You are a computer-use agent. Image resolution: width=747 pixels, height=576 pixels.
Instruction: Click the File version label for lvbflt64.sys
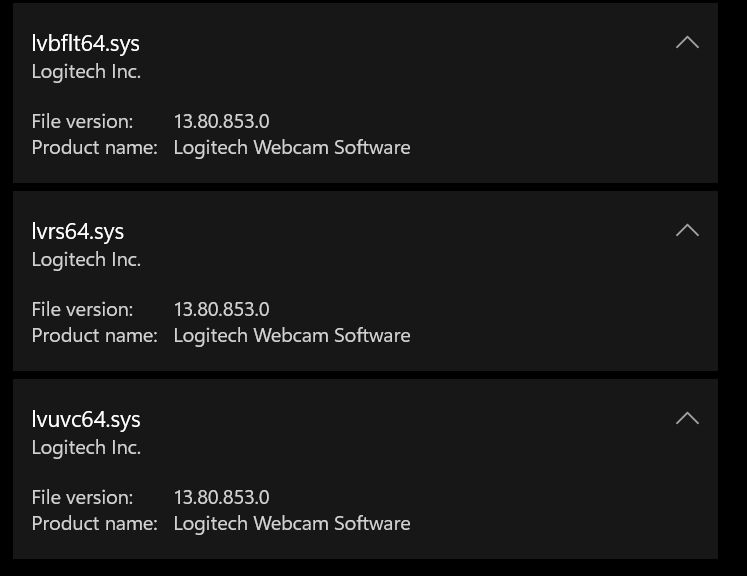click(x=82, y=121)
